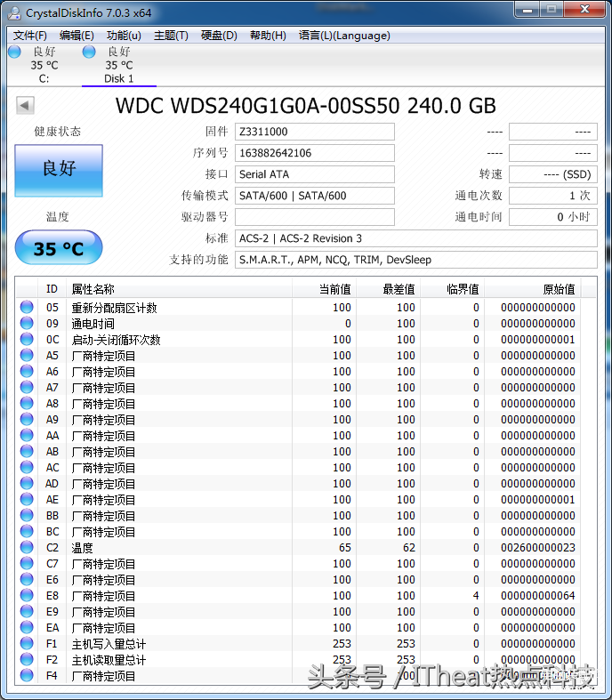Click the empty 驱动器号 field

click(x=315, y=217)
